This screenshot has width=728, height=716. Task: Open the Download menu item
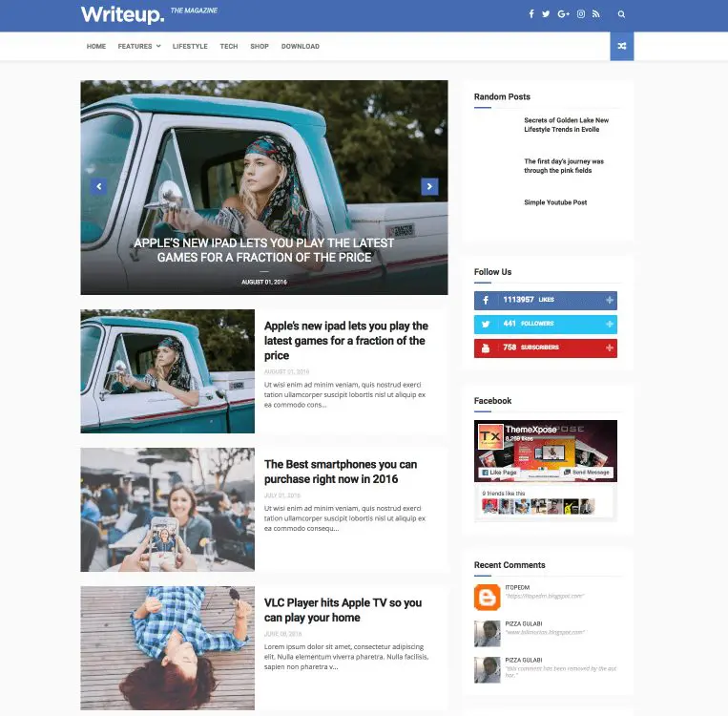pyautogui.click(x=301, y=47)
